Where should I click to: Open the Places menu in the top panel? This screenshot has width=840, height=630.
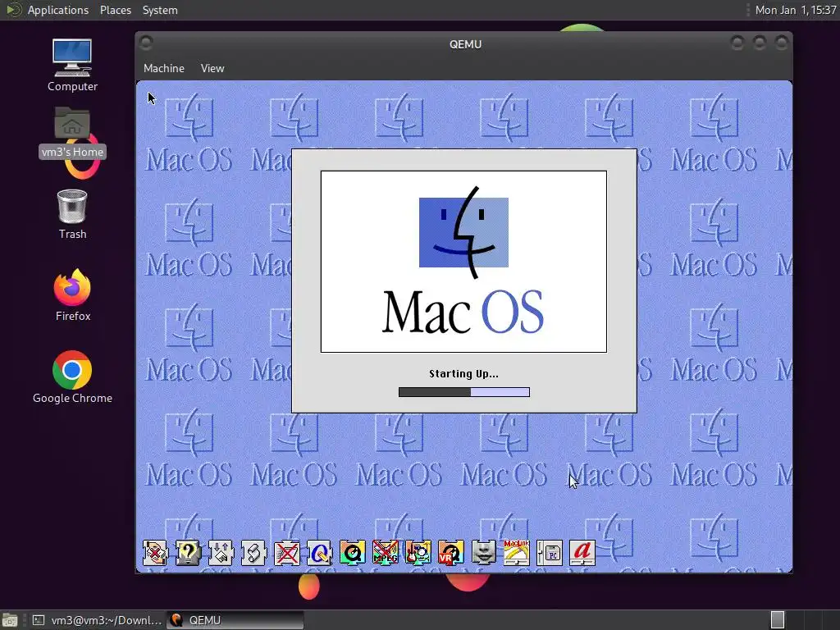coord(115,10)
